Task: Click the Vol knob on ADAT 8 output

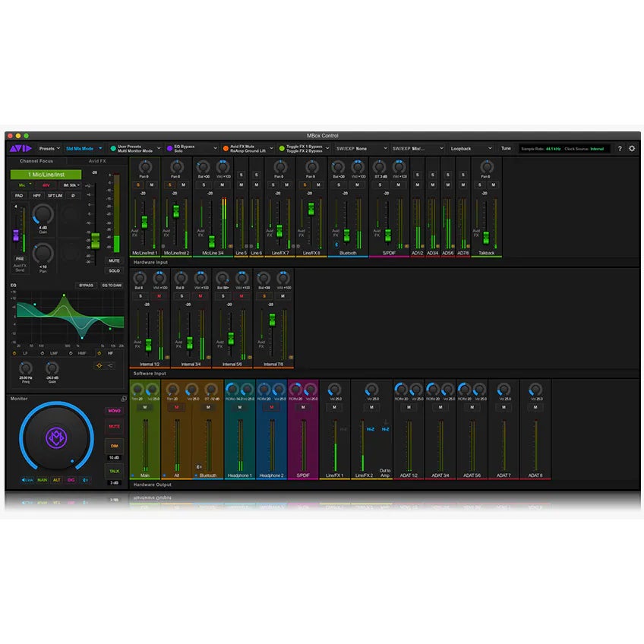Action: coord(535,390)
